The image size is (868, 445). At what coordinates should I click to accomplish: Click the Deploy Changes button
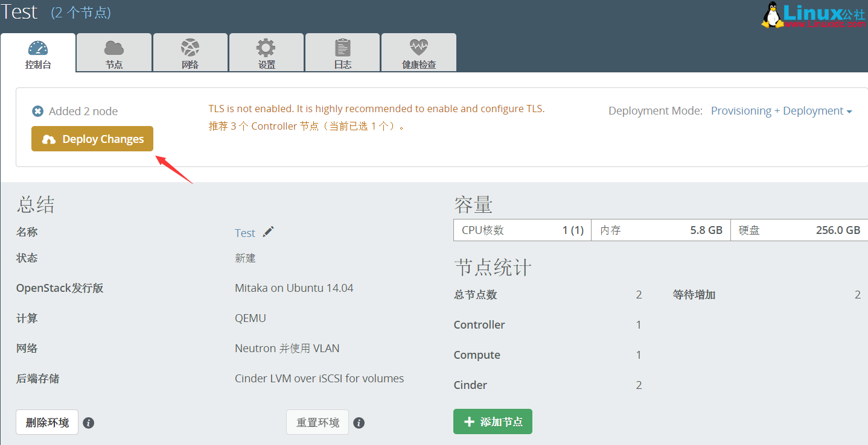click(x=92, y=138)
